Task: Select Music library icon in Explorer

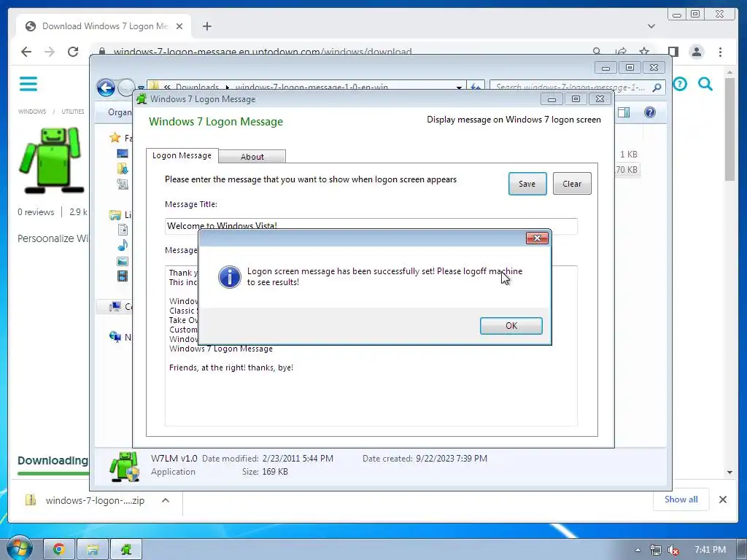Action: pyautogui.click(x=123, y=245)
